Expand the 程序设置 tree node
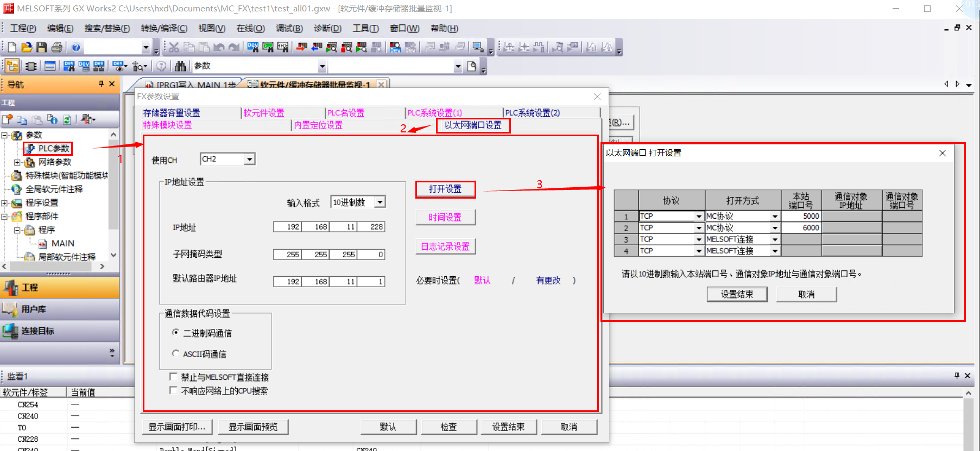The image size is (980, 451). pos(4,203)
